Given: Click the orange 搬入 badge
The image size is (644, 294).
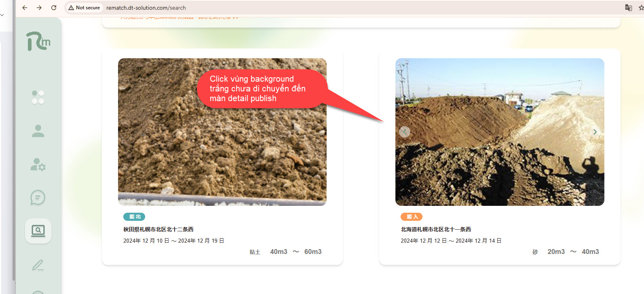Looking at the screenshot, I should coord(412,217).
